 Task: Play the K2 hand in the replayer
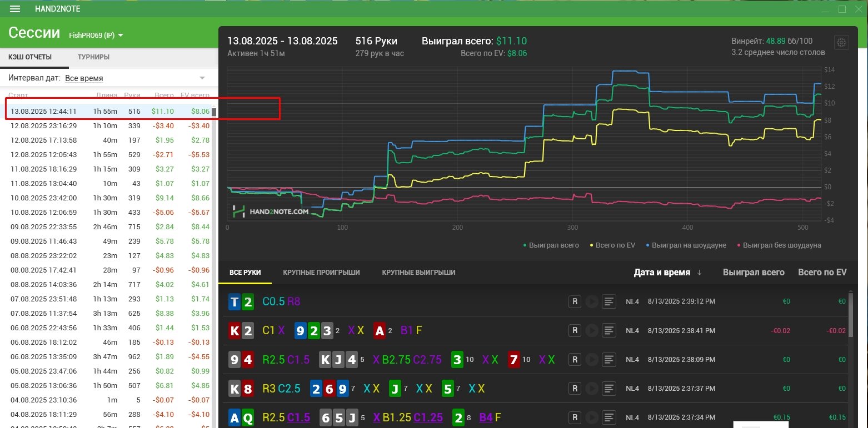592,330
